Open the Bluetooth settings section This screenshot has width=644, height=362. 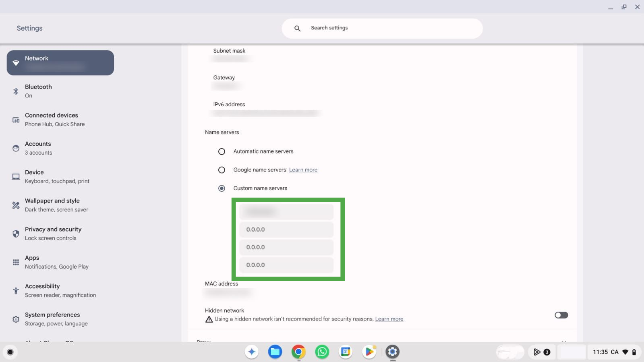point(60,91)
